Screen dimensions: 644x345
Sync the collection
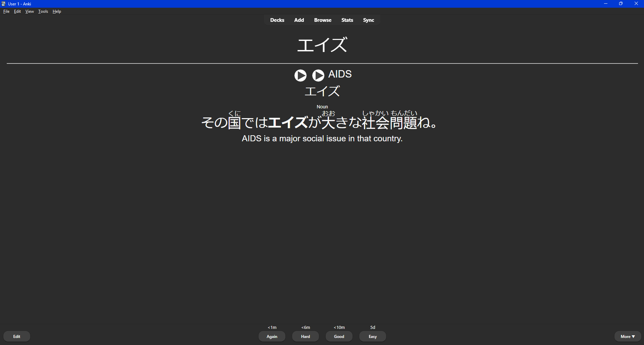click(368, 20)
